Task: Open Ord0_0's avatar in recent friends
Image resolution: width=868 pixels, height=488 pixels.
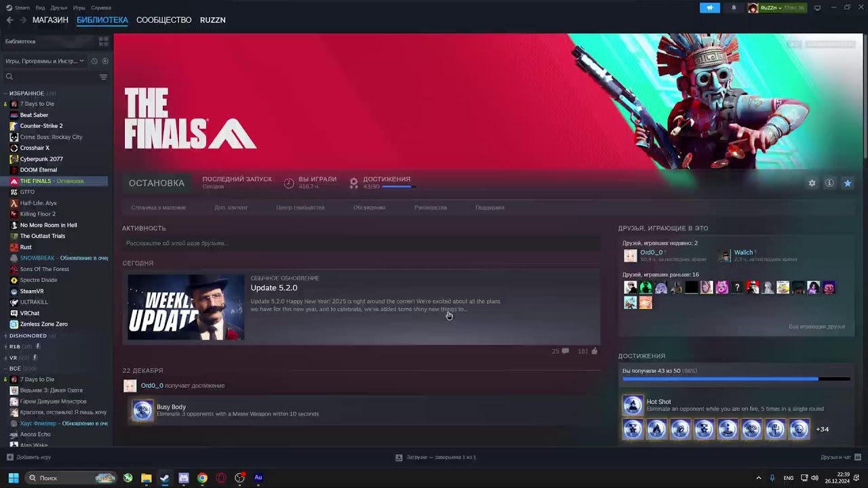Action: [x=631, y=256]
